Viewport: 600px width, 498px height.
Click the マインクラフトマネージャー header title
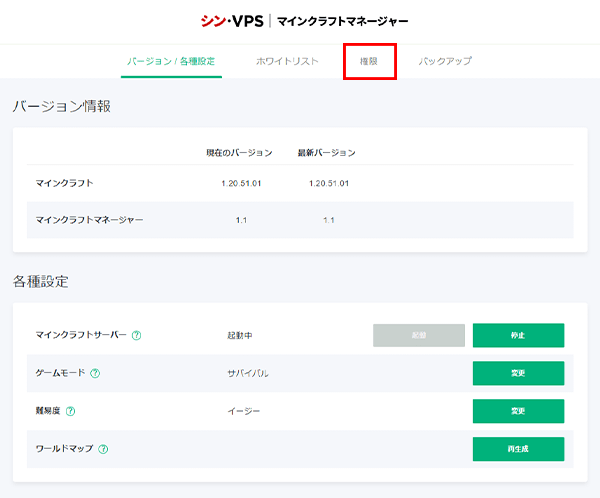point(342,21)
